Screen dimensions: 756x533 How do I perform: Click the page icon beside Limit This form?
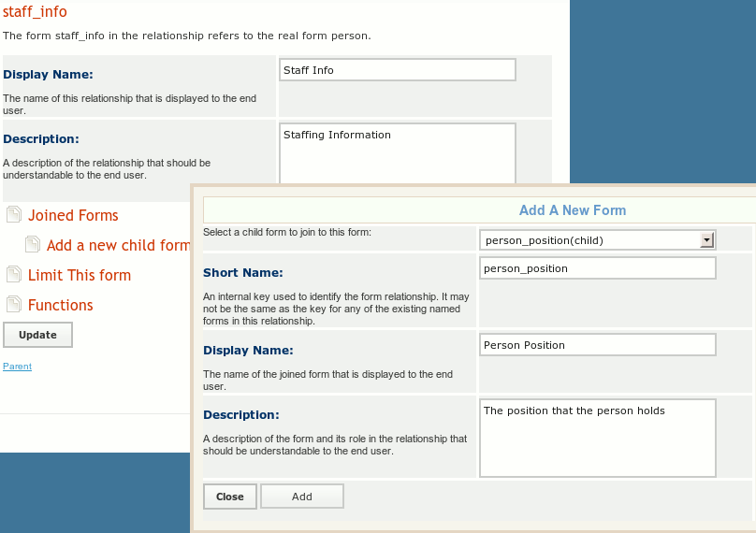pyautogui.click(x=14, y=274)
